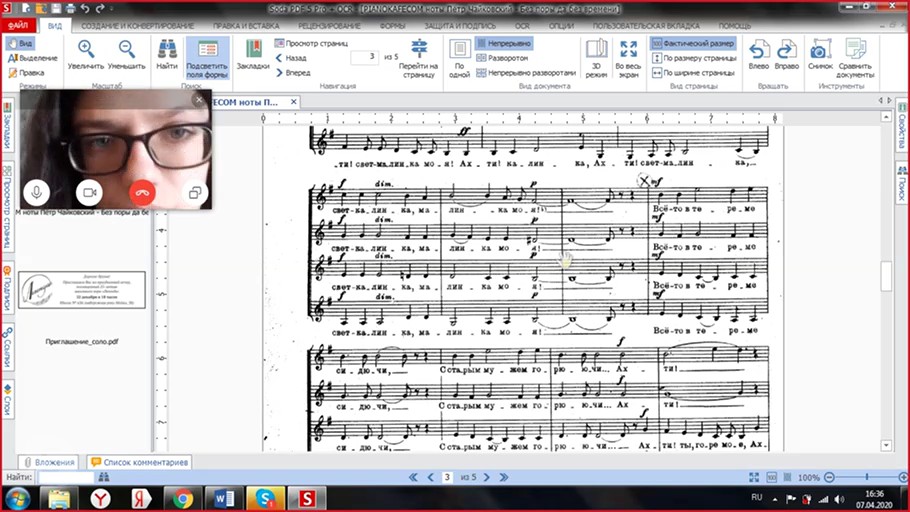Switch to Во весь экран fullscreen
The height and width of the screenshot is (512, 910).
pyautogui.click(x=628, y=59)
